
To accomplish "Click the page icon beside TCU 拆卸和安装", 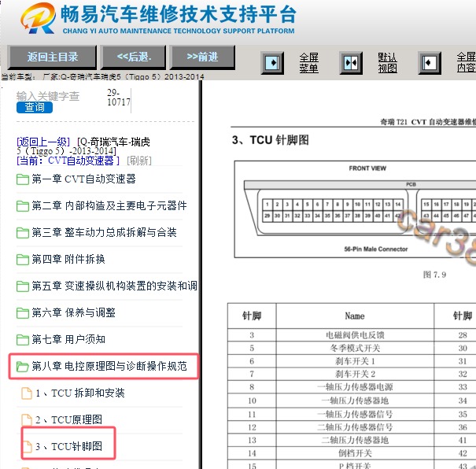I will [x=27, y=393].
